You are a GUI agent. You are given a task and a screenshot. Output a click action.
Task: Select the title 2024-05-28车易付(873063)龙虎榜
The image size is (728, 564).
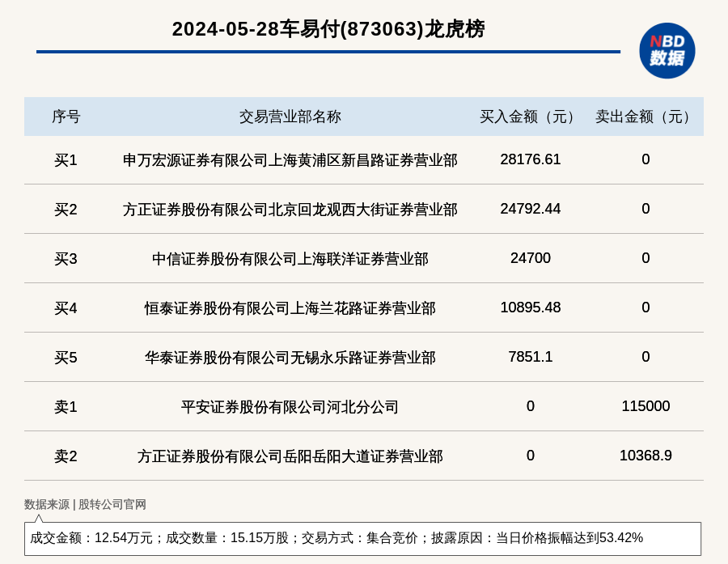328,29
